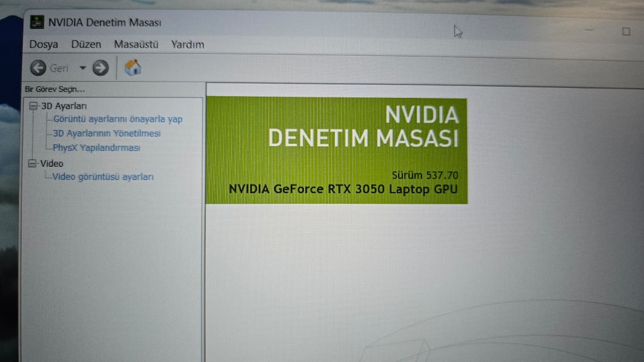Open 3D Ayarlarının Yönetilmesi
644x362 pixels.
point(107,133)
